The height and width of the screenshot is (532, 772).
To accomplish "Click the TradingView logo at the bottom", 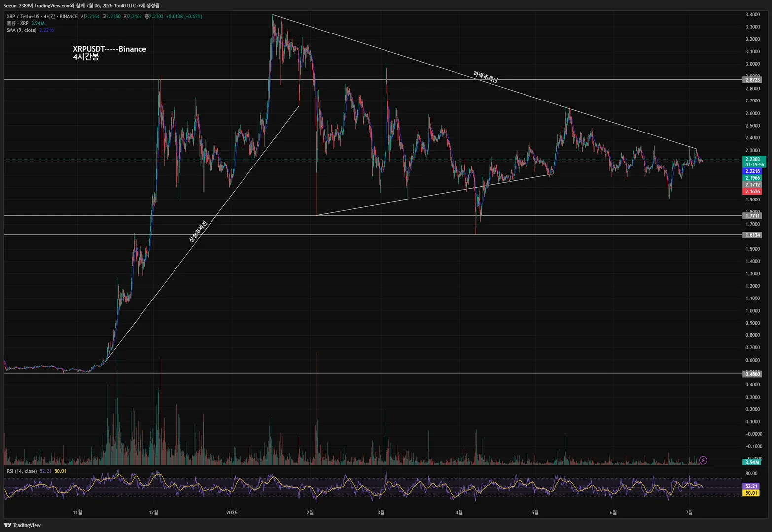I will [22, 525].
